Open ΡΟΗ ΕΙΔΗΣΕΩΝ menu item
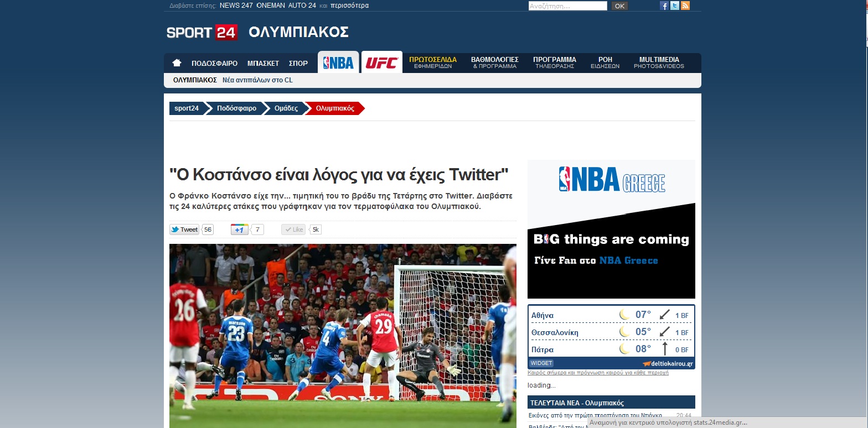 605,62
